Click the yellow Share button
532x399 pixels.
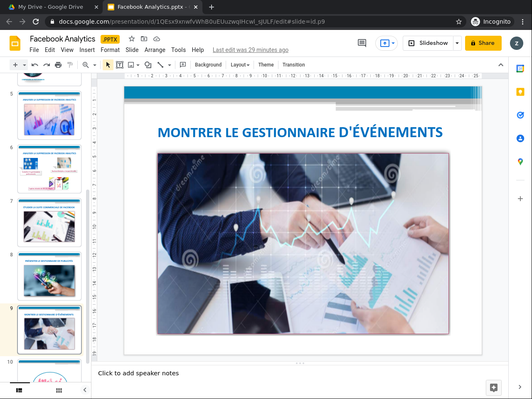[483, 43]
